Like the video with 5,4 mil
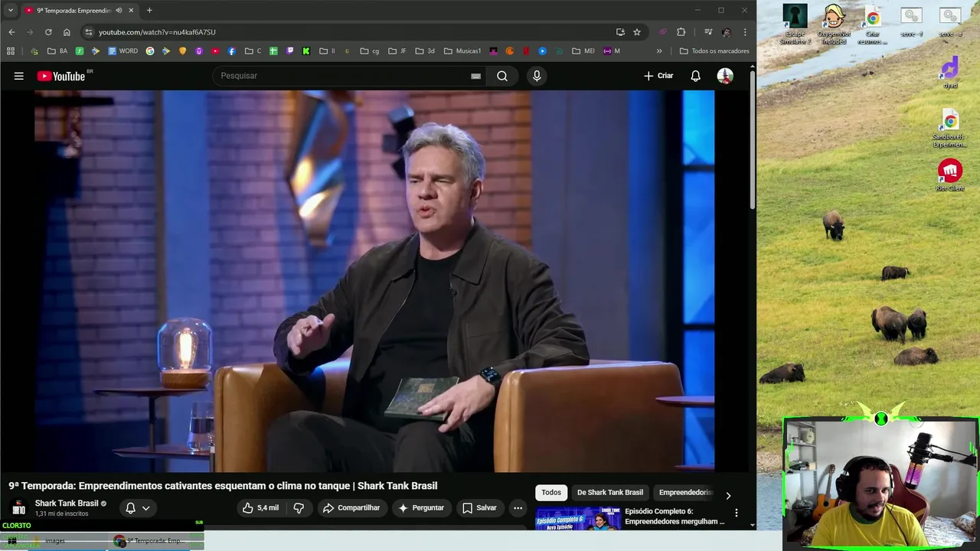This screenshot has width=980, height=551. click(x=261, y=507)
